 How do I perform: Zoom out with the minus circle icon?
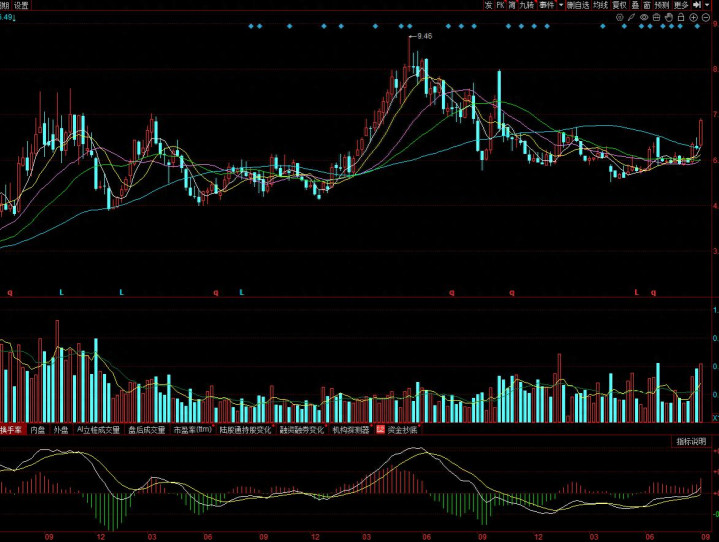706,17
